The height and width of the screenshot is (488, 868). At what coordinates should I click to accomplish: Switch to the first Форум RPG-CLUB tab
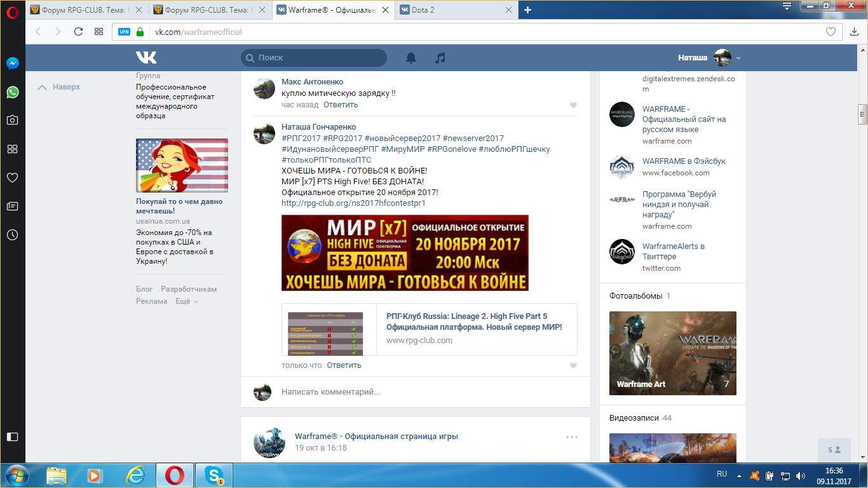tap(87, 10)
